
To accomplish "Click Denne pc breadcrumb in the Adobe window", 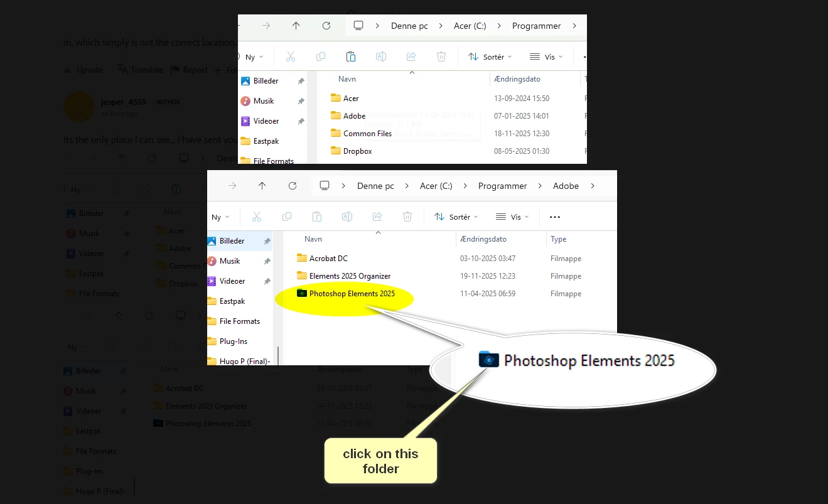I will pyautogui.click(x=375, y=186).
